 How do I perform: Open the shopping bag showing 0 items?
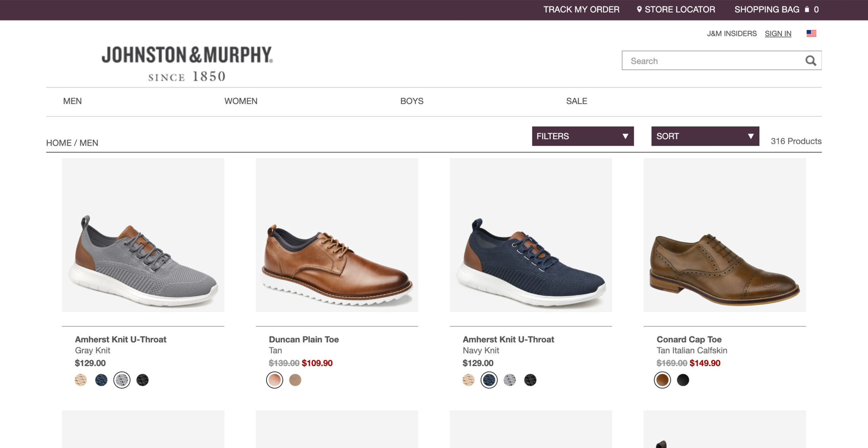pos(767,9)
